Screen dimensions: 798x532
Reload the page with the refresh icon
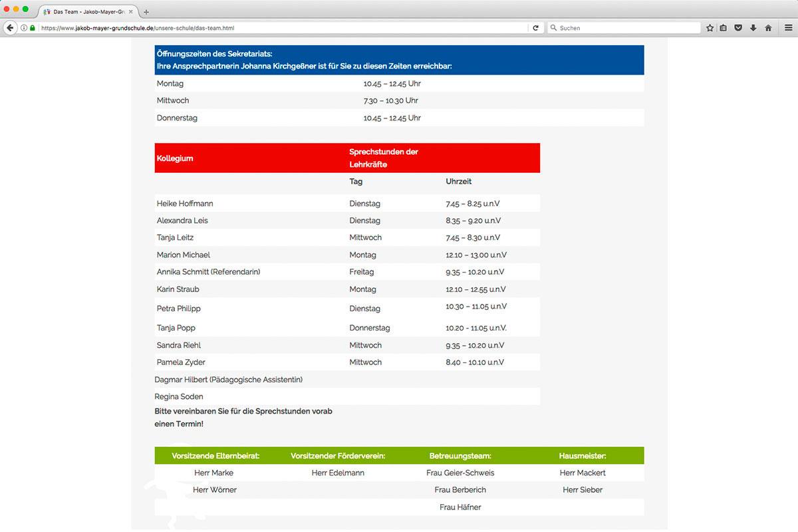point(535,28)
